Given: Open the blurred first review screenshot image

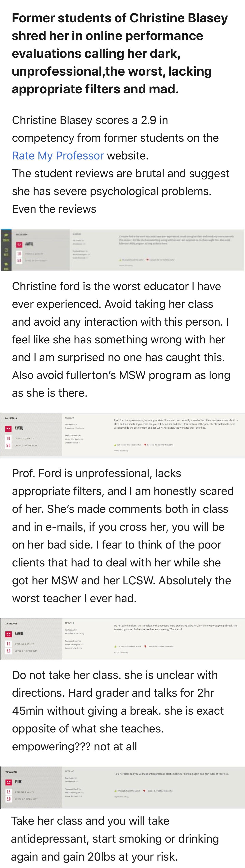Looking at the screenshot, I should click(122, 250).
